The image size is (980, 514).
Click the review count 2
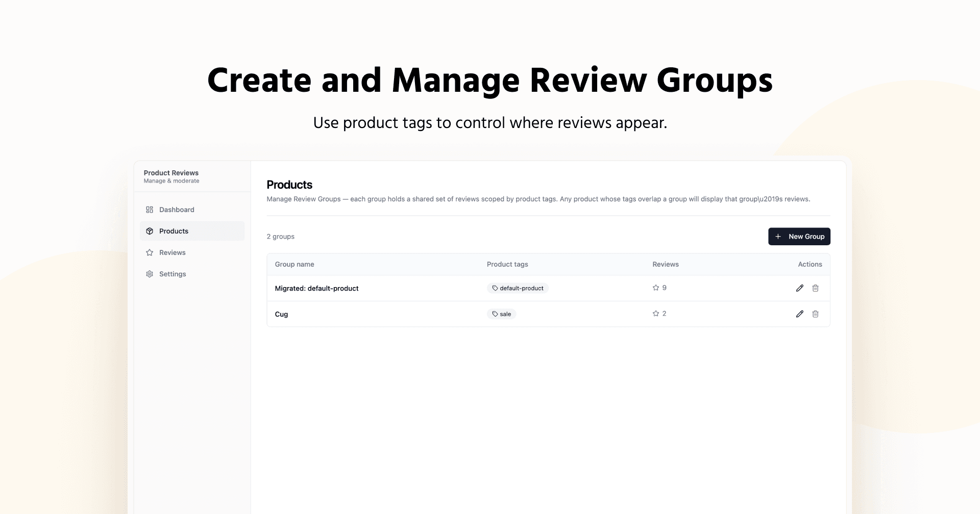point(664,314)
